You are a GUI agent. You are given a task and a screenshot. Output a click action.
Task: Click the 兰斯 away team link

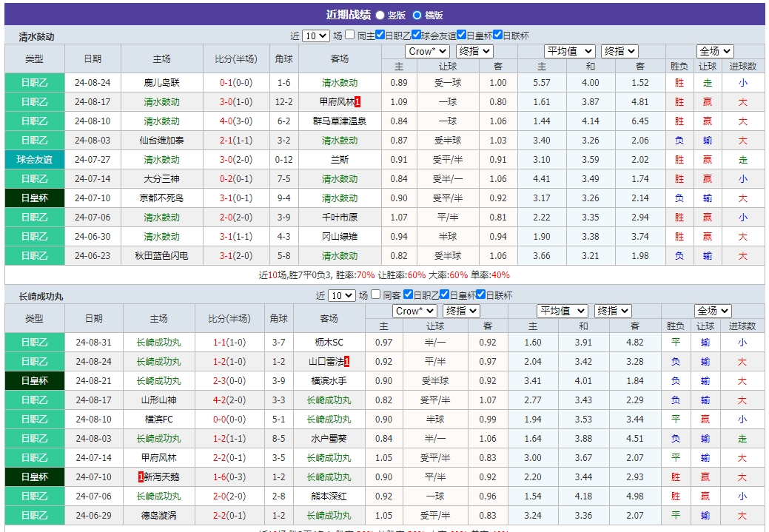pyautogui.click(x=340, y=159)
